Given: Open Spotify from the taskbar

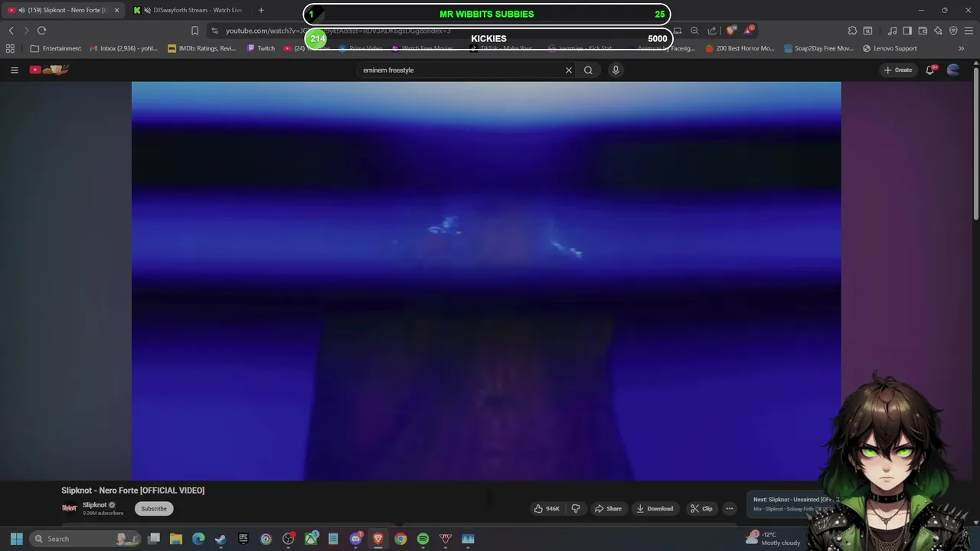Looking at the screenshot, I should point(423,539).
